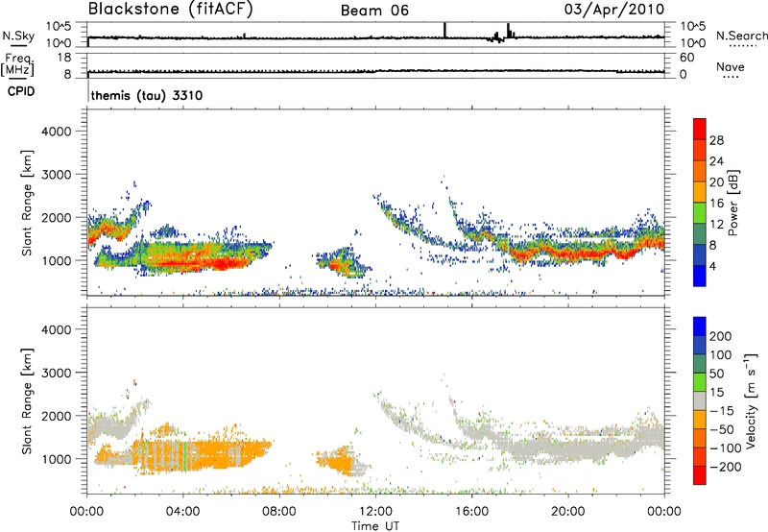
Task: Click the themis (tau) 3310 text
Action: [147, 95]
